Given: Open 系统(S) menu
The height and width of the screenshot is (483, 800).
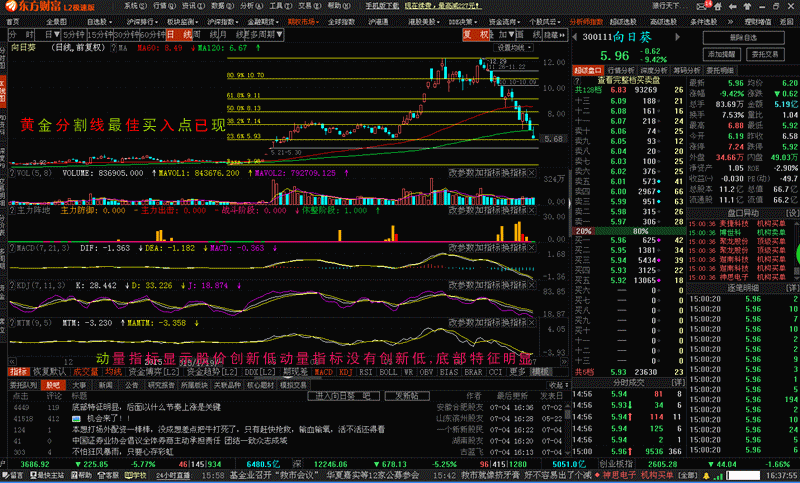Looking at the screenshot, I should [x=135, y=6].
